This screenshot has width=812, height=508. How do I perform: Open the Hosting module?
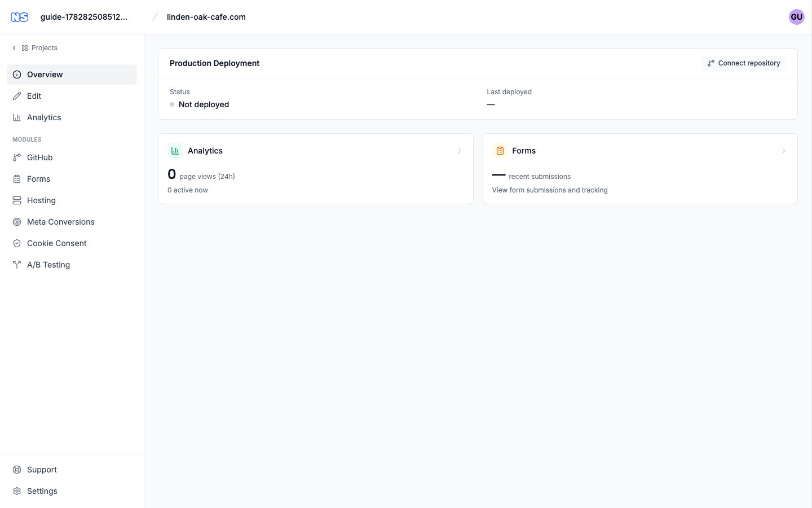pos(72,200)
